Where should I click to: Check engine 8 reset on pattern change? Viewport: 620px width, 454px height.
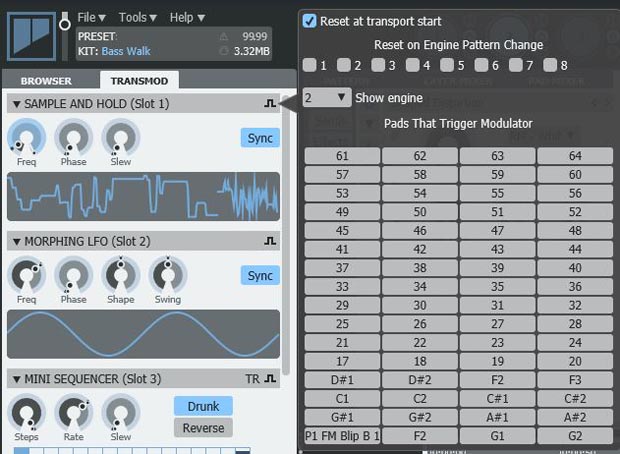549,66
